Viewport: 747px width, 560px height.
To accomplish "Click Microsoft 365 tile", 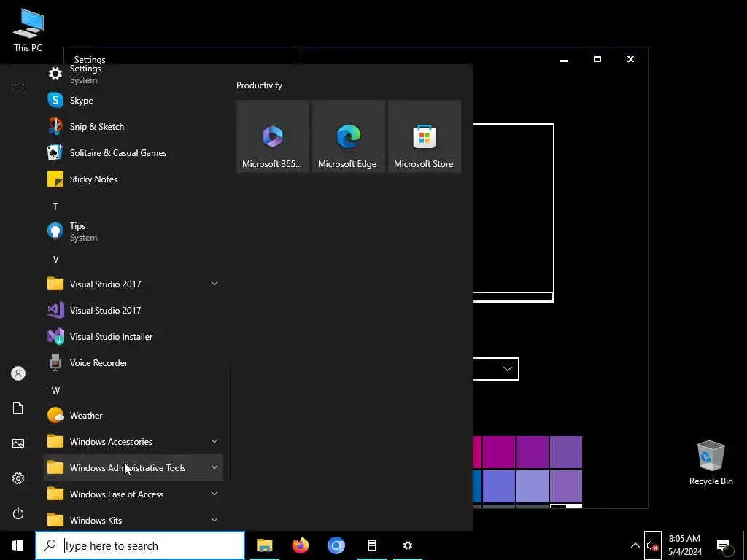I will 273,136.
